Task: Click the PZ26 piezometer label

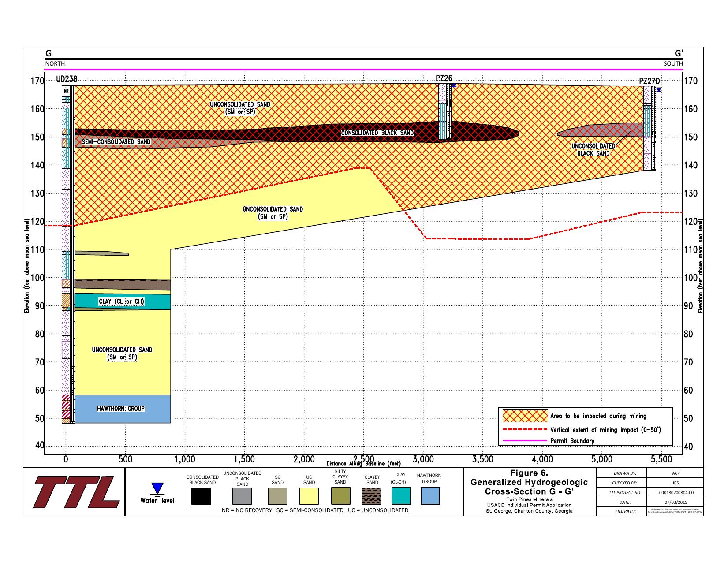Action: point(444,78)
